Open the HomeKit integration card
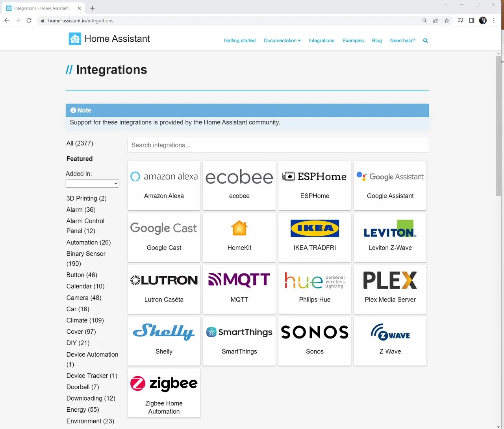The image size is (504, 429). 239,237
